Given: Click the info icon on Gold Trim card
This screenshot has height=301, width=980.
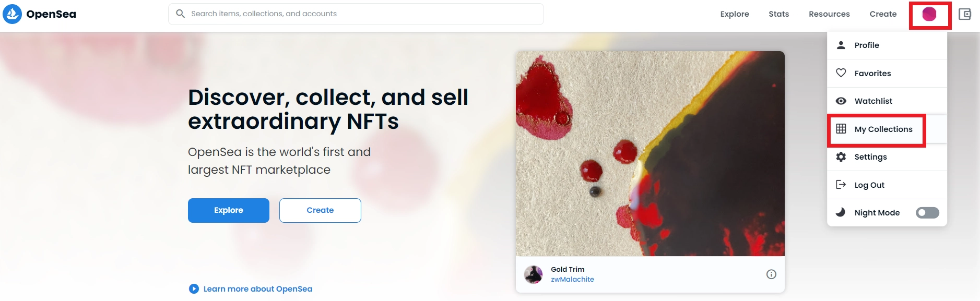Looking at the screenshot, I should (771, 274).
